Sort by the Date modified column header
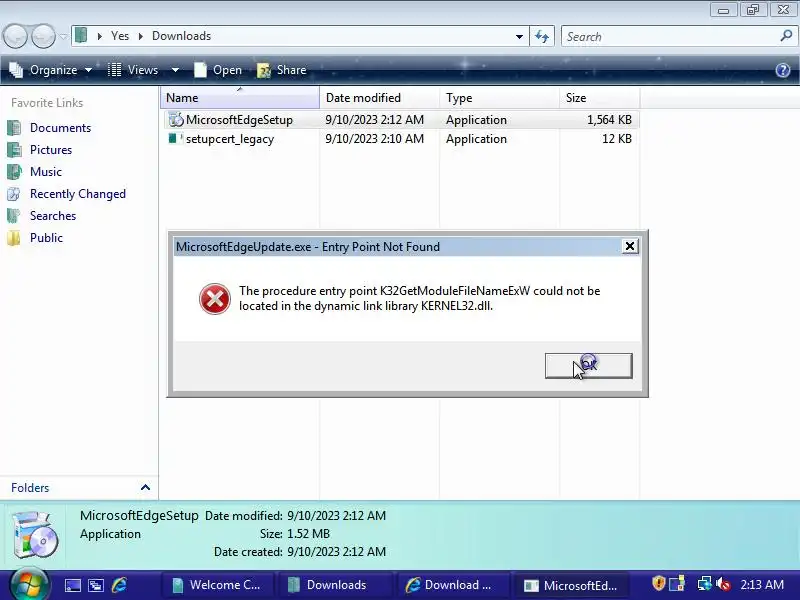Screen dimensions: 800x600 (380, 97)
